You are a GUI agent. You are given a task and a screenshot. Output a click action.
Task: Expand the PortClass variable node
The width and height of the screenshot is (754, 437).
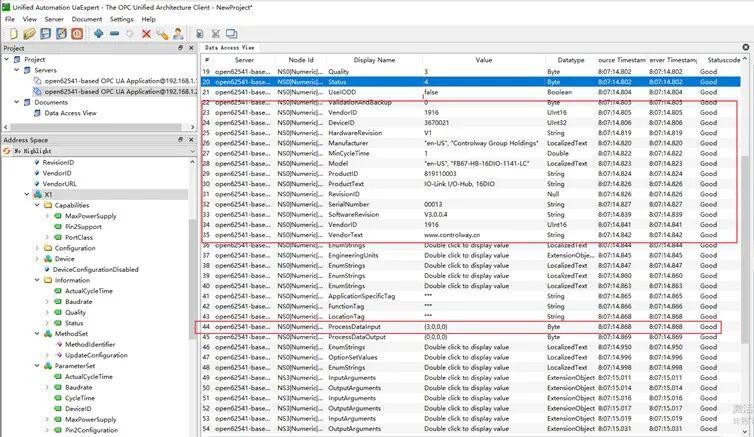pos(47,237)
